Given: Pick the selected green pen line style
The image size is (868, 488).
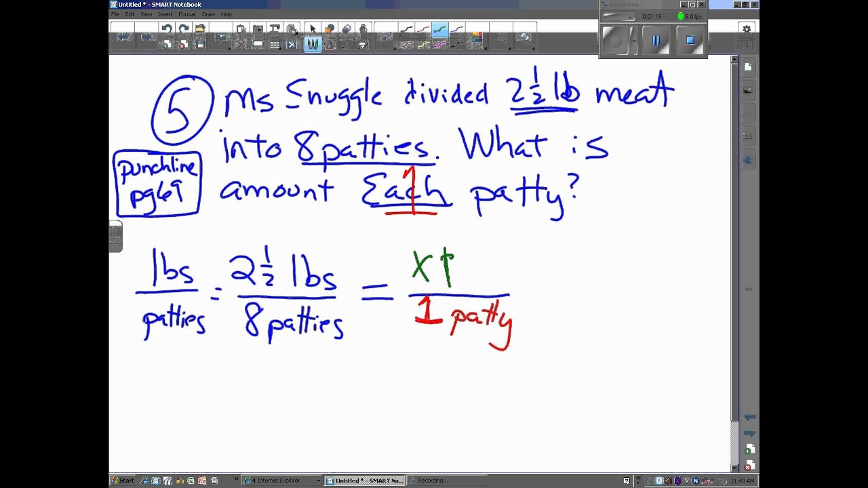Looking at the screenshot, I should point(440,28).
